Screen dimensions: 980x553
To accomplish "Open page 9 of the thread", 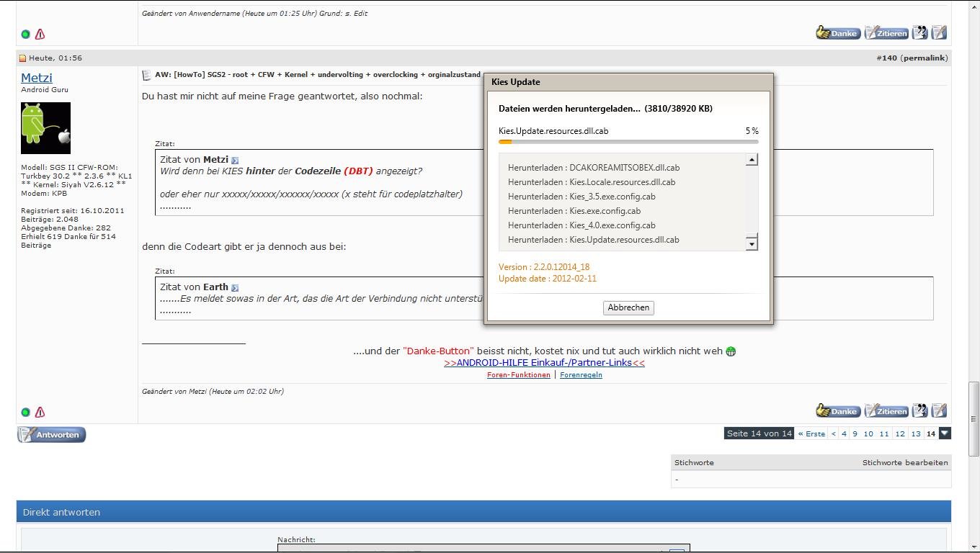I will [x=855, y=433].
